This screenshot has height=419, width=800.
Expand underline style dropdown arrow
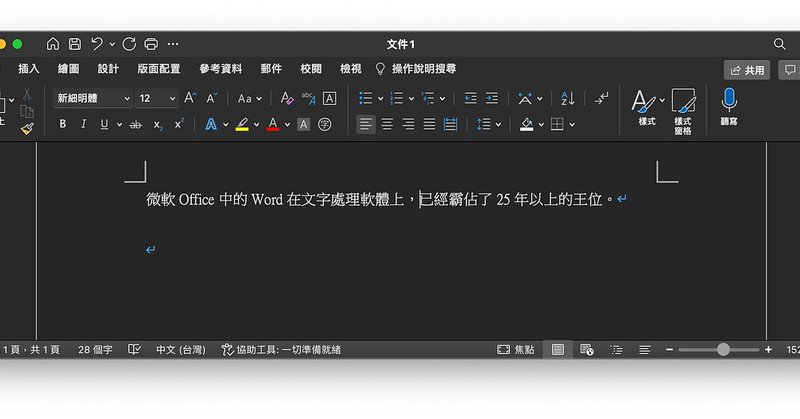(x=119, y=125)
